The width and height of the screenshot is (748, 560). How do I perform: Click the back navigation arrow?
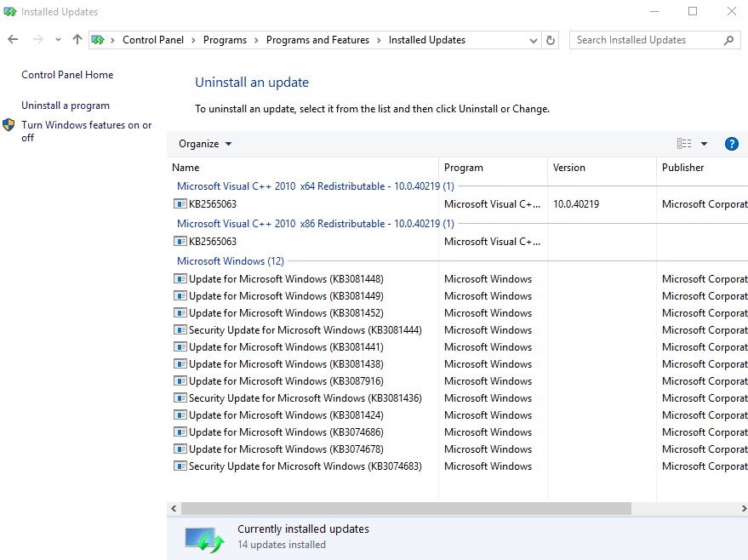[13, 39]
